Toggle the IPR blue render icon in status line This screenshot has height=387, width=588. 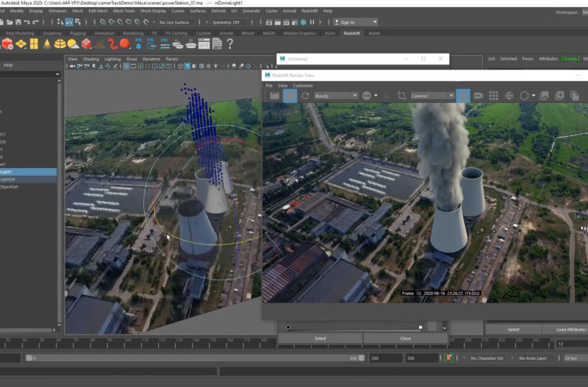pyautogui.click(x=304, y=22)
